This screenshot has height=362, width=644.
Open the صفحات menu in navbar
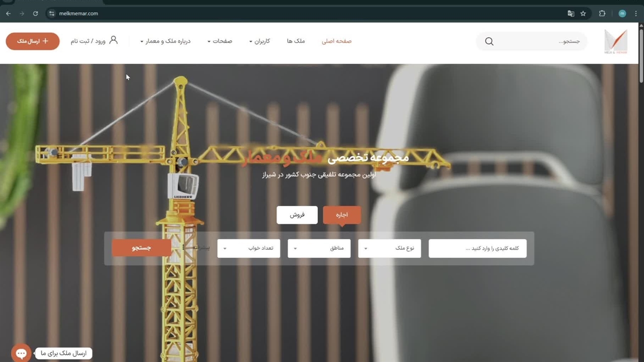[x=220, y=41]
